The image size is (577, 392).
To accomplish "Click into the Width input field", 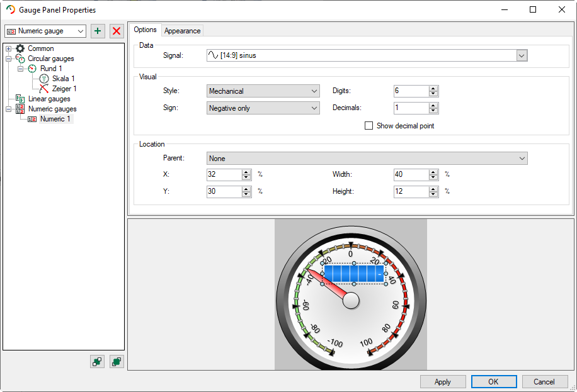I will coord(411,174).
